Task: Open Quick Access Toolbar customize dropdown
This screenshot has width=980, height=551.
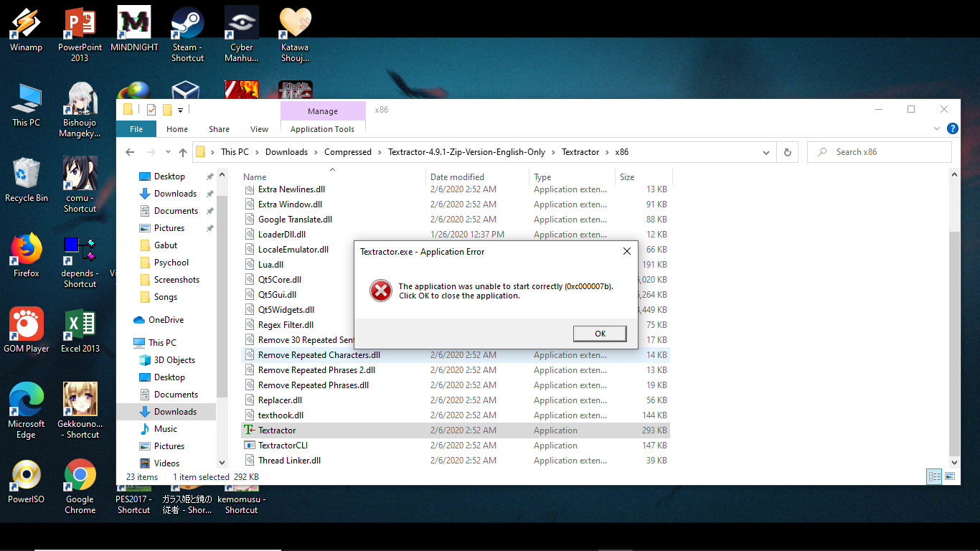Action: coord(181,110)
